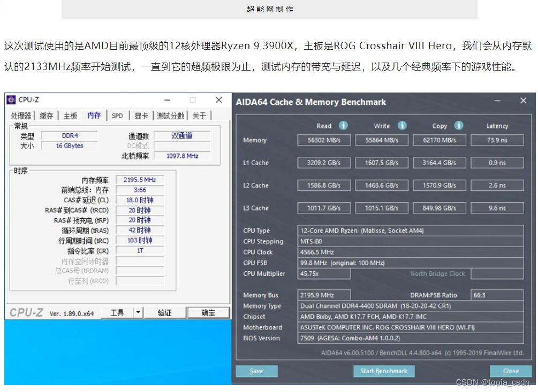The height and width of the screenshot is (392, 538).
Task: Click FSB:DRAM ratio value 3:66
Action: pyautogui.click(x=140, y=190)
